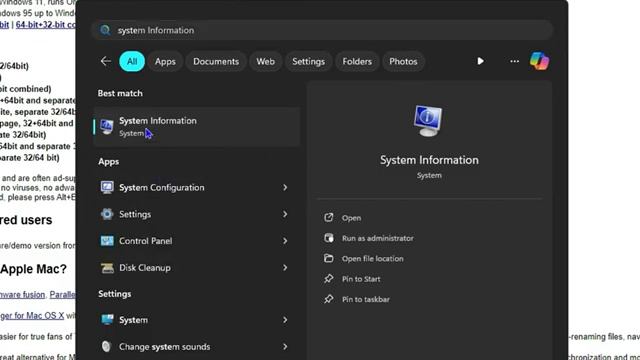Click the System settings monitor icon
This screenshot has height=360, width=640.
107,320
